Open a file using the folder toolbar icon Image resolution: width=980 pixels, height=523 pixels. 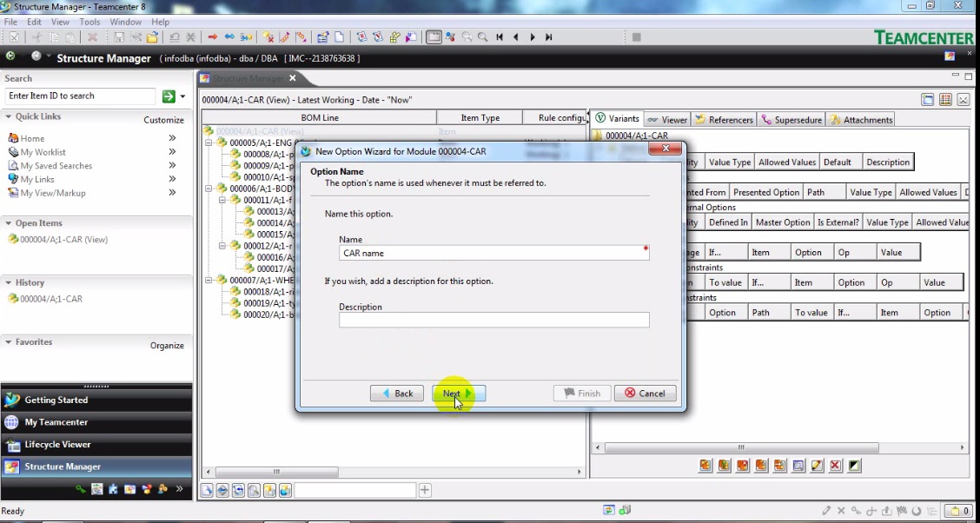[x=152, y=36]
